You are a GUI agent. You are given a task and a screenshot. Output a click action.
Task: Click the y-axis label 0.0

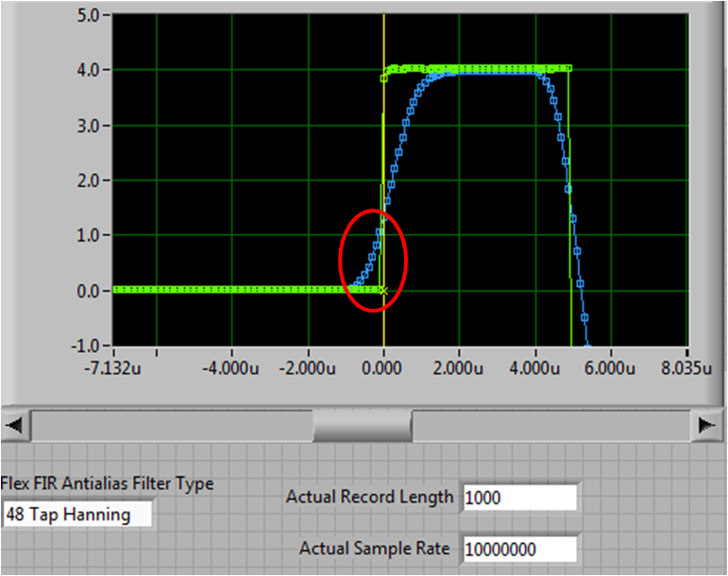[89, 292]
